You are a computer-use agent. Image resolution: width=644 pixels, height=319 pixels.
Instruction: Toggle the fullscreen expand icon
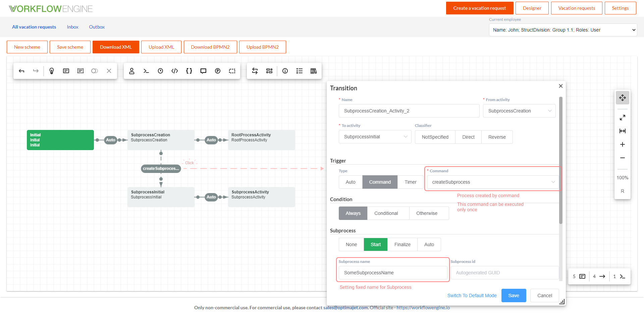pos(623,118)
